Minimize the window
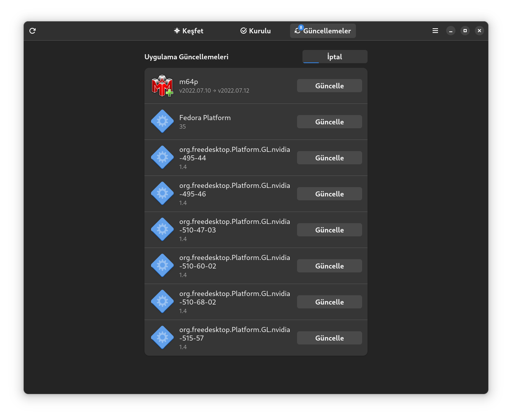The height and width of the screenshot is (420, 512). coord(451,31)
